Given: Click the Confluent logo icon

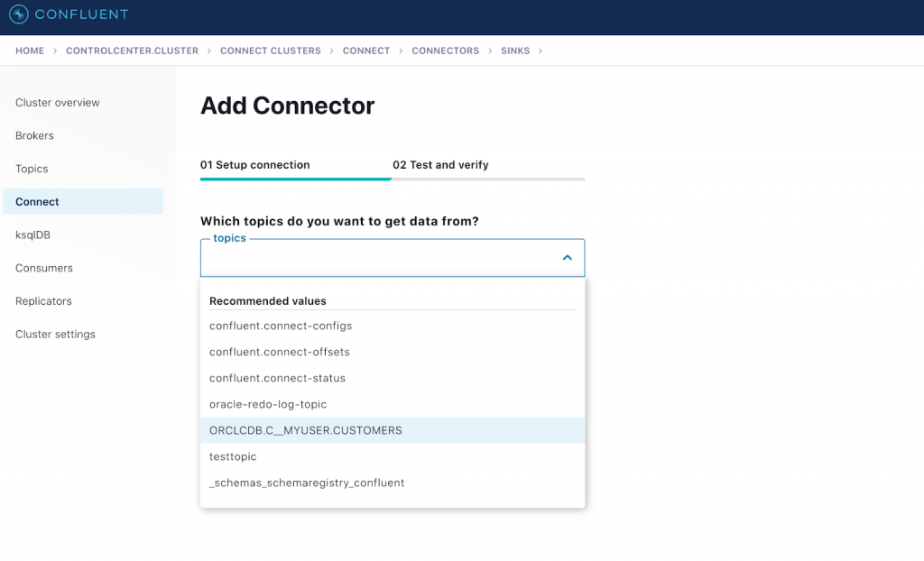Looking at the screenshot, I should 20,14.
